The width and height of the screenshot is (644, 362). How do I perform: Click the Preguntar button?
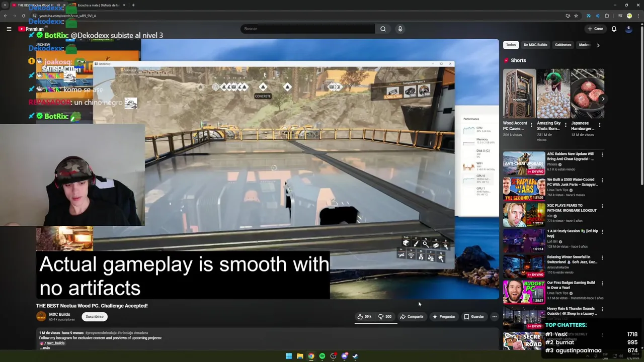[x=443, y=317]
